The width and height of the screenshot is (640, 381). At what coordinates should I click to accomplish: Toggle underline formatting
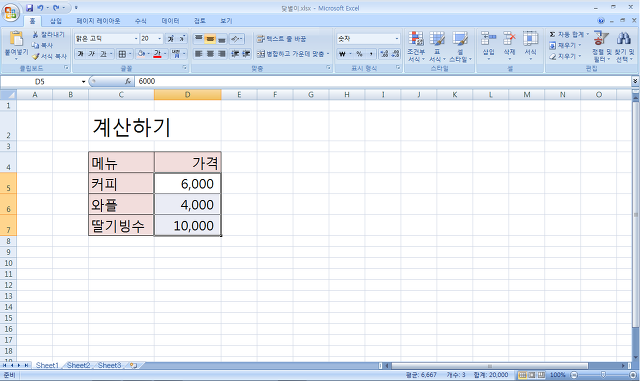click(x=103, y=54)
